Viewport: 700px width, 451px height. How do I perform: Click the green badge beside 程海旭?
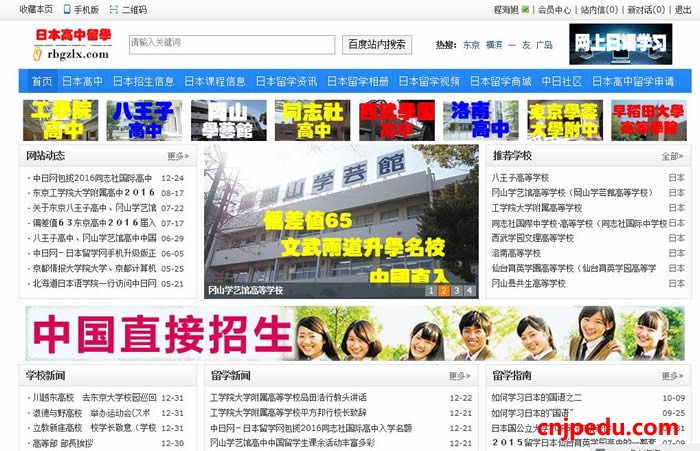coord(525,9)
